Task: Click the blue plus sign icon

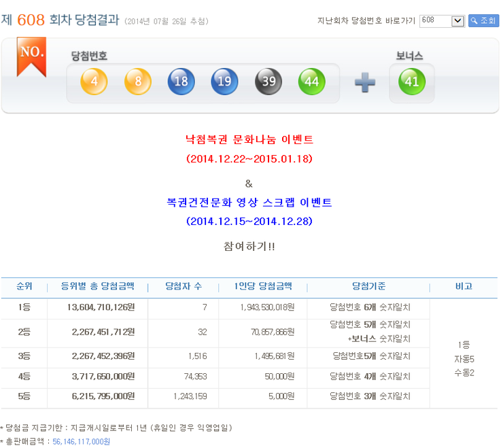Action: 365,82
